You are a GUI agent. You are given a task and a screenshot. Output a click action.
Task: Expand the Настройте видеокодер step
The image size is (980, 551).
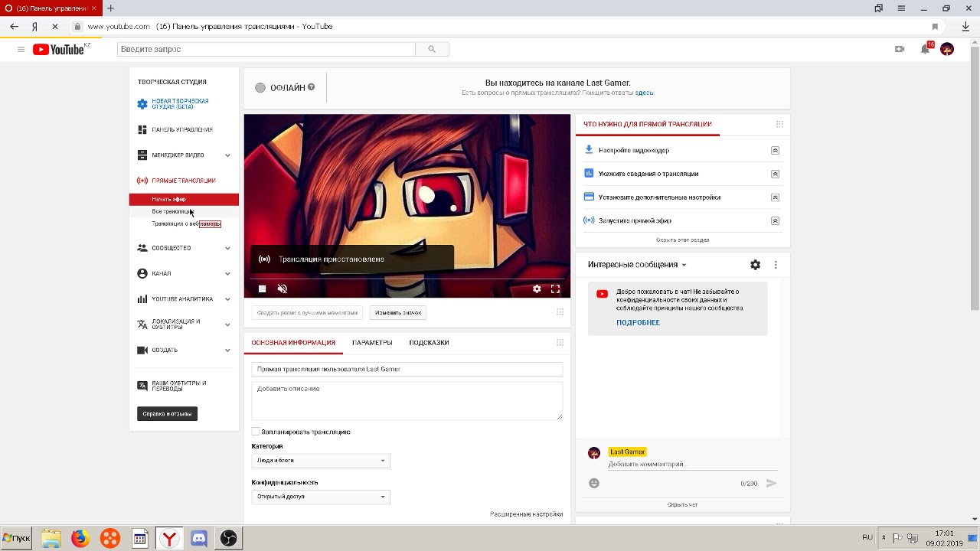click(x=775, y=151)
